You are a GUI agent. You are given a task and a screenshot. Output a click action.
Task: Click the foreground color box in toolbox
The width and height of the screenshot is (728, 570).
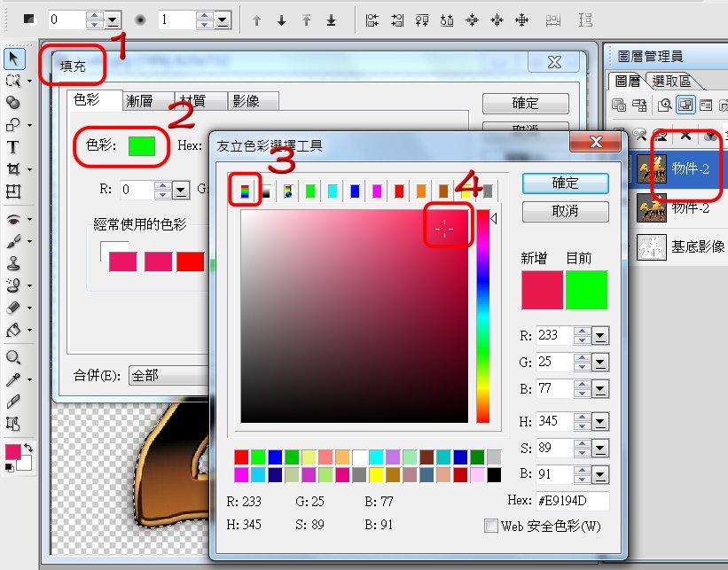pyautogui.click(x=12, y=451)
